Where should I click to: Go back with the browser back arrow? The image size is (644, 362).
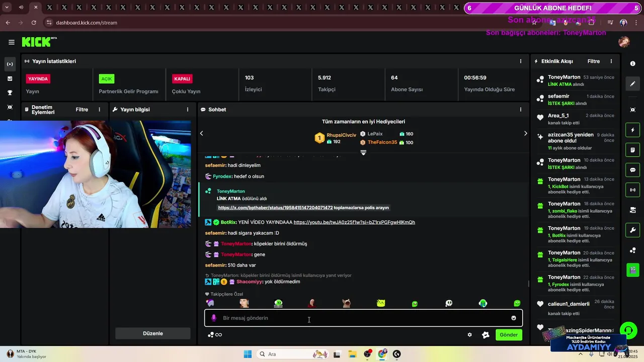coord(8,23)
